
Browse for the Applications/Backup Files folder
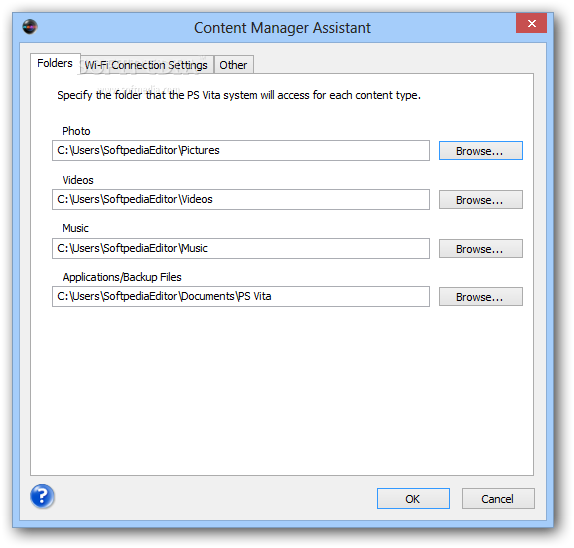click(x=481, y=297)
